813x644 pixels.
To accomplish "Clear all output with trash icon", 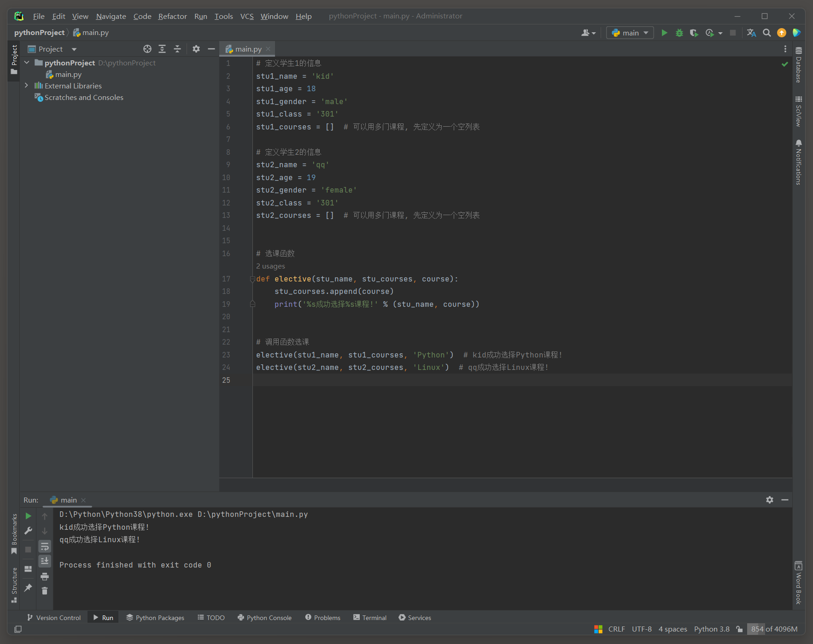I will [45, 591].
